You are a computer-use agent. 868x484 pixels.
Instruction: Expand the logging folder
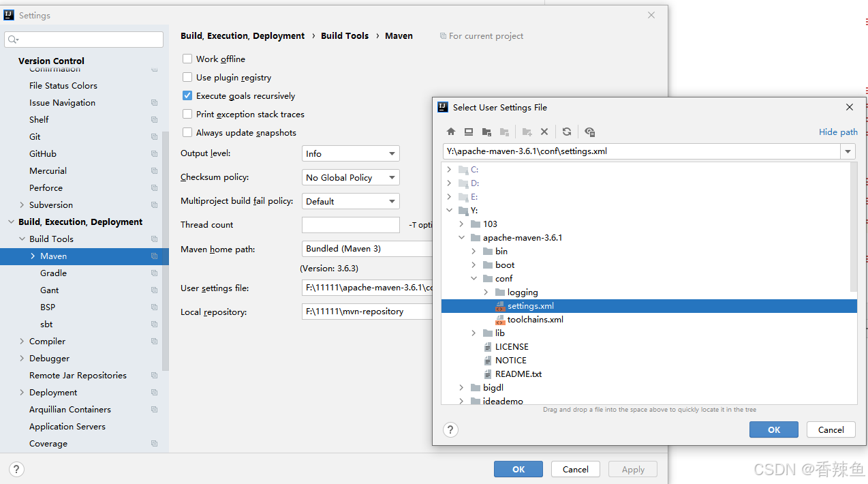coord(486,292)
